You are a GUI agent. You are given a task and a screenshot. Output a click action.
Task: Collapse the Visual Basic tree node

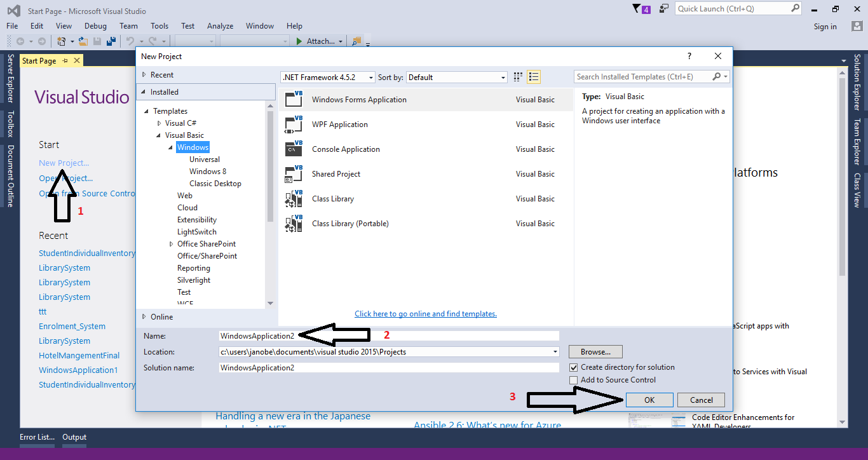click(x=159, y=135)
